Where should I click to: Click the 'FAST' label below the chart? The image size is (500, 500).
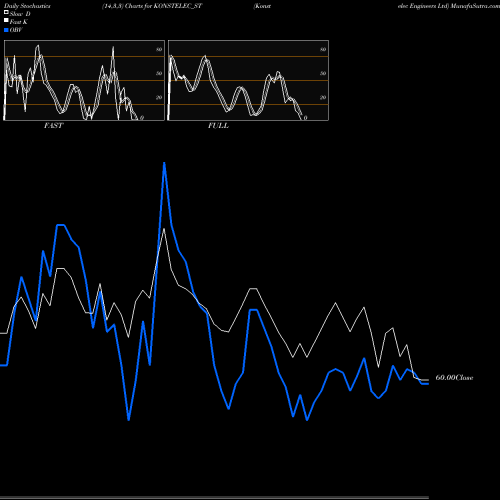click(53, 126)
